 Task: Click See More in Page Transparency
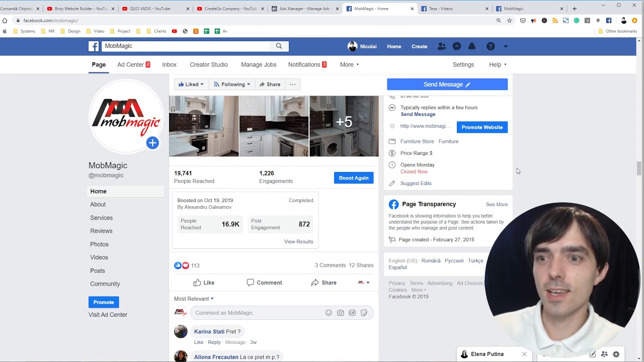(497, 205)
